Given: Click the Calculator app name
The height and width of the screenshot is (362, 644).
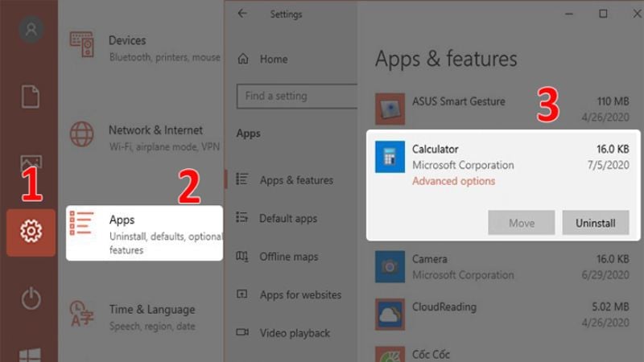Looking at the screenshot, I should pyautogui.click(x=436, y=149).
